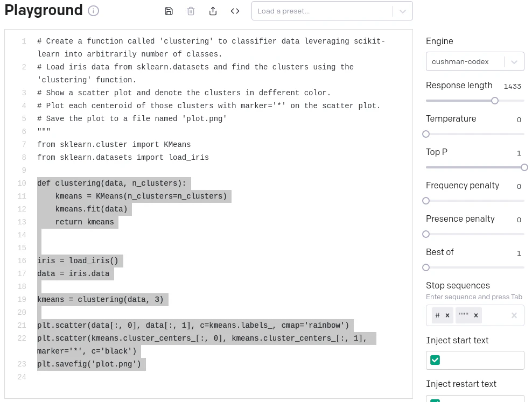This screenshot has width=532, height=402.
Task: Clear all stop sequences with the X
Action: point(514,315)
